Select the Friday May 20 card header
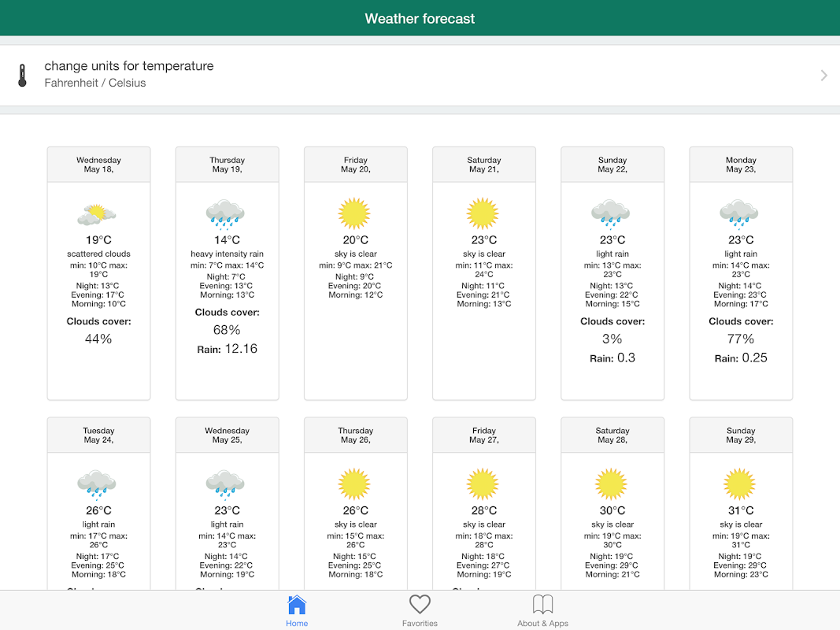The image size is (840, 630). click(356, 165)
